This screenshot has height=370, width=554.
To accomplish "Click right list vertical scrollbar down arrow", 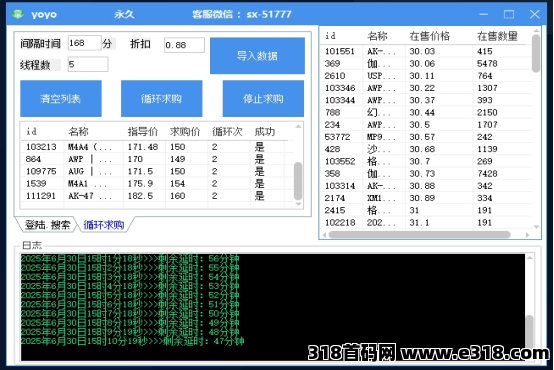I will point(536,227).
